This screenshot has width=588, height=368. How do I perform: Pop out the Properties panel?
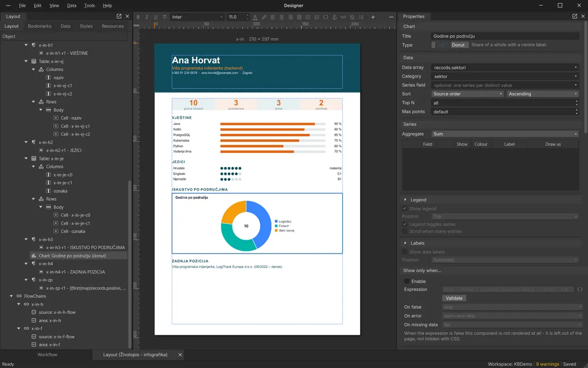click(575, 16)
